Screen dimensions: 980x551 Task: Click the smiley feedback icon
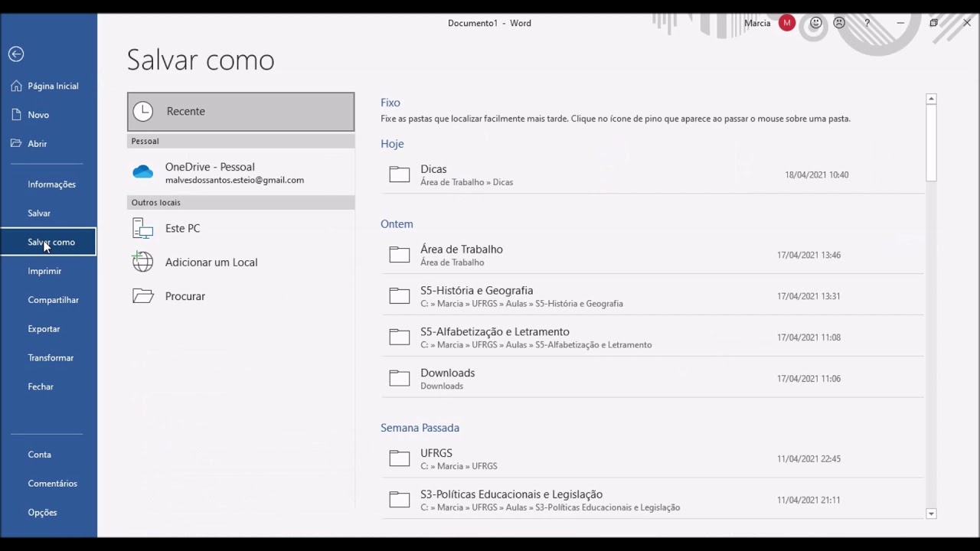point(816,23)
